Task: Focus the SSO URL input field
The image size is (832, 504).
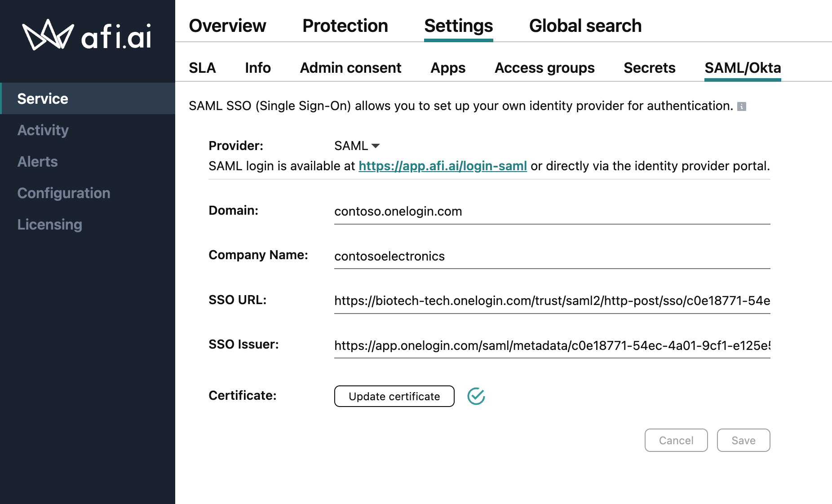Action: coord(552,301)
